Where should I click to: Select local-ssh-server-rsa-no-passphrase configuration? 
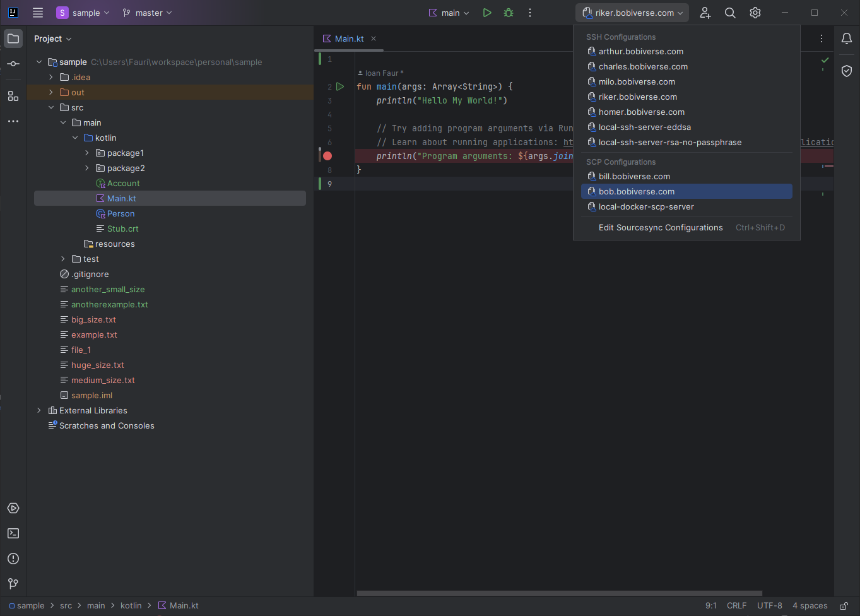coord(686,142)
